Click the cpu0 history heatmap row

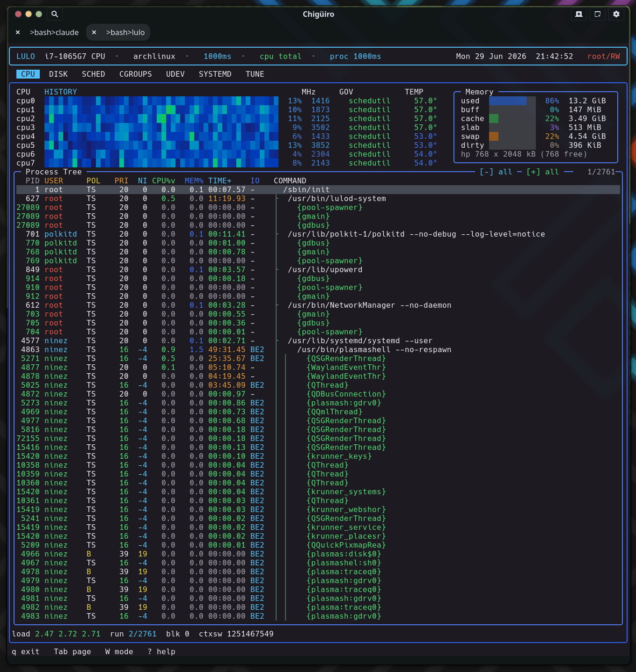pyautogui.click(x=161, y=101)
